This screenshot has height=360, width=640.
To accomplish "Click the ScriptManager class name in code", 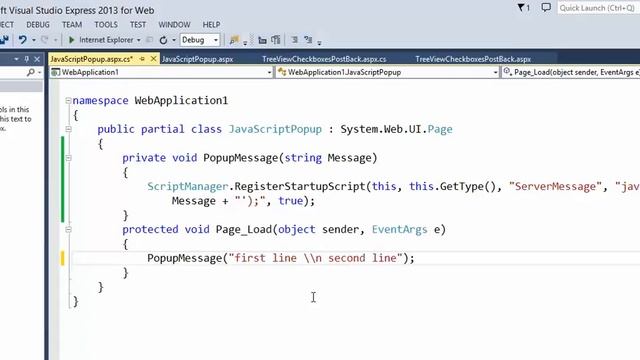I will (x=187, y=187).
